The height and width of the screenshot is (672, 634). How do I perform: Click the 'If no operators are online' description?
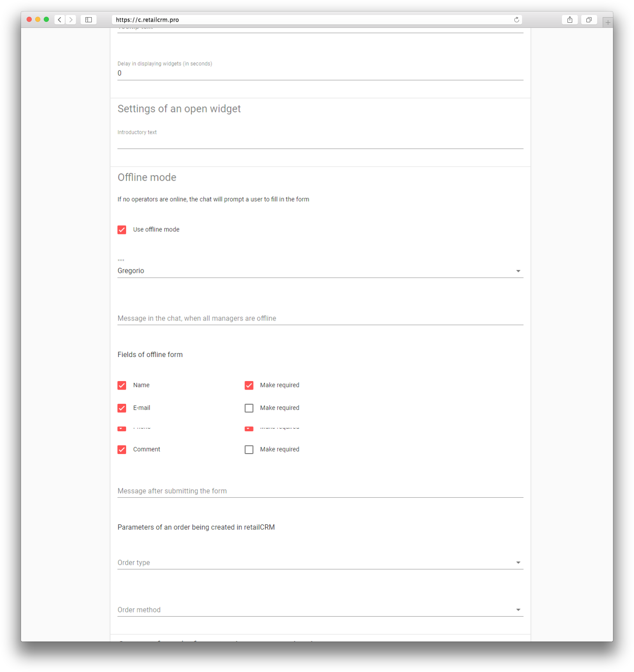tap(213, 200)
